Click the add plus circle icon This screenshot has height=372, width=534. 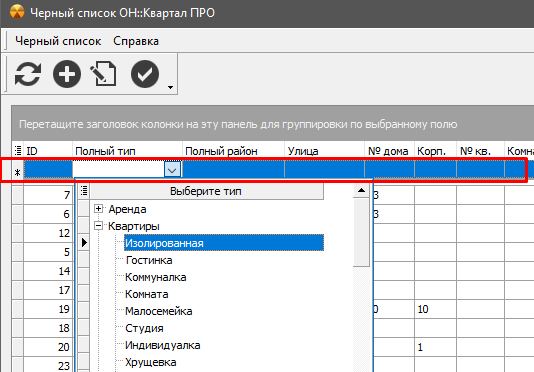click(67, 74)
